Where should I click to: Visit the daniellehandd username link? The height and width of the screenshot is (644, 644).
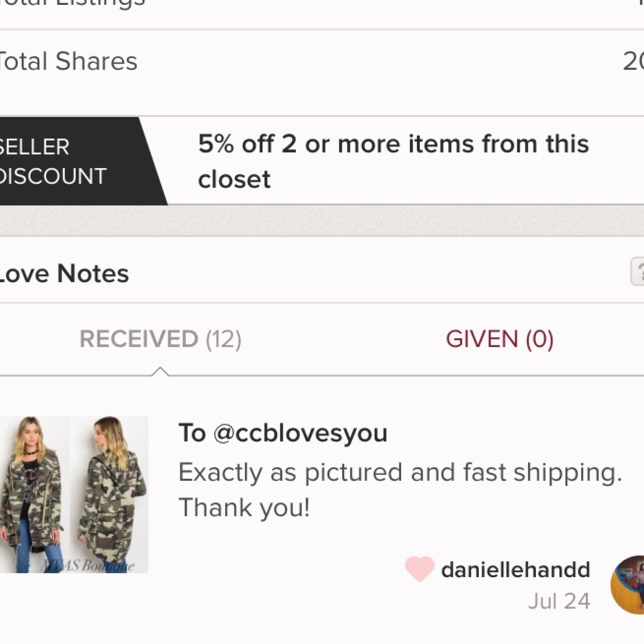pyautogui.click(x=515, y=570)
